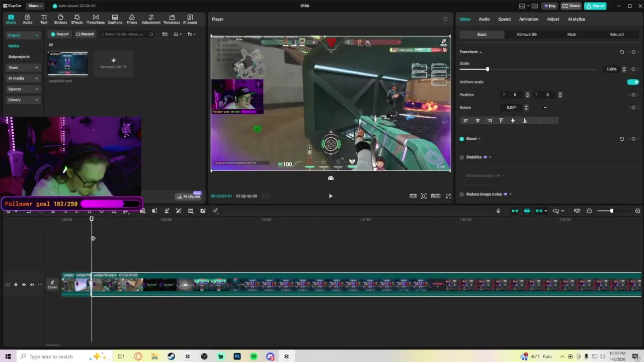Expand the AI media dropdown
Viewport: 644px width, 362px height.
(36, 78)
